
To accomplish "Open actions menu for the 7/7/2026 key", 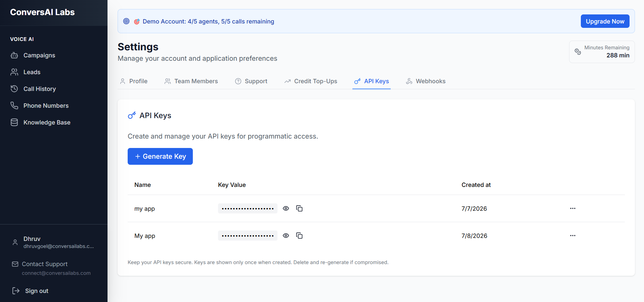I will pyautogui.click(x=573, y=208).
